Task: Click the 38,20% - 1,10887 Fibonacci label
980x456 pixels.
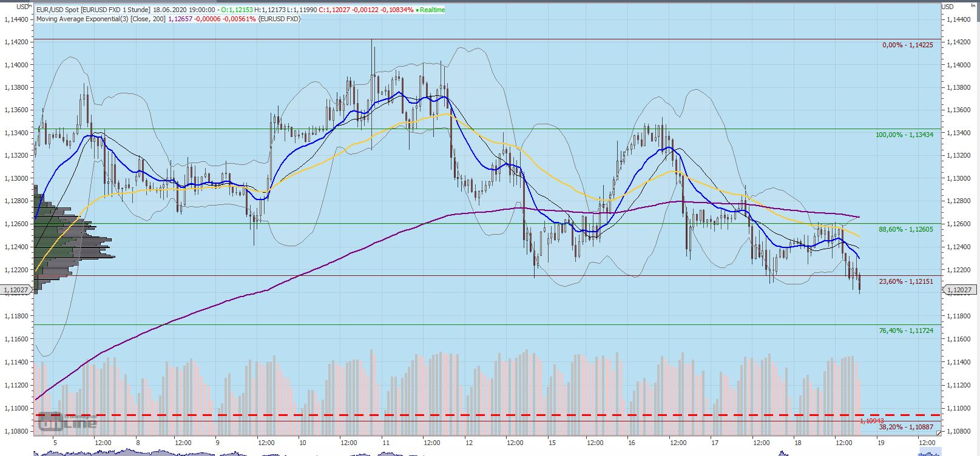Action: pyautogui.click(x=905, y=427)
